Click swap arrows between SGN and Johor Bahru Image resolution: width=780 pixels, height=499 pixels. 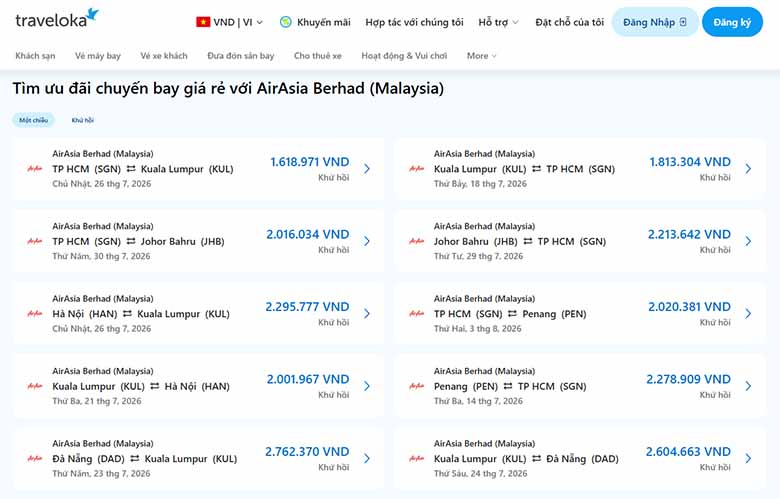[x=131, y=241]
